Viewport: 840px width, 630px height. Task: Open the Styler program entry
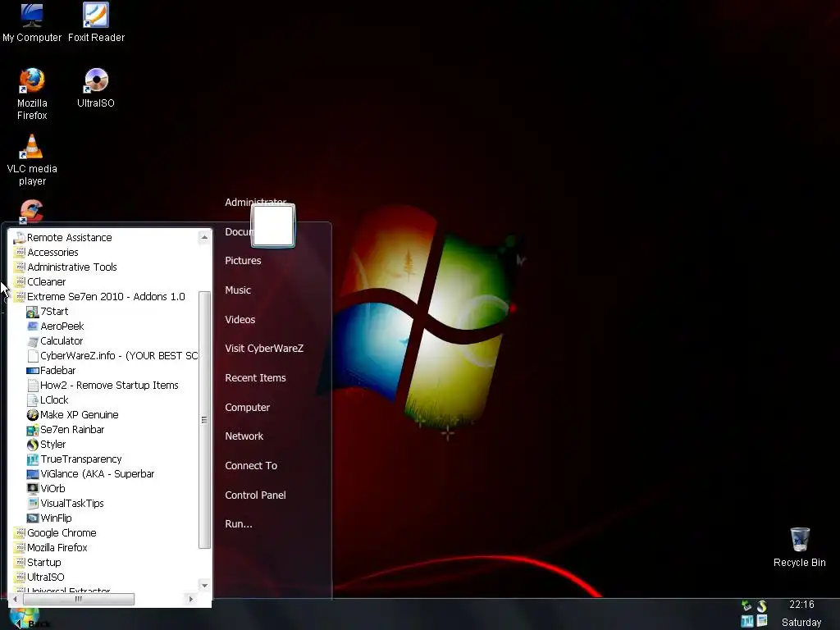click(46, 444)
